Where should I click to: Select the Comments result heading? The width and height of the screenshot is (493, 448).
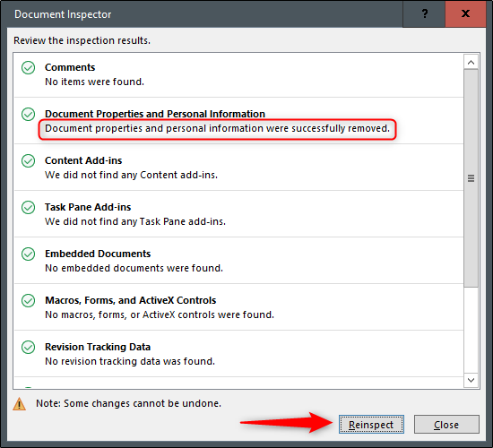pyautogui.click(x=70, y=67)
